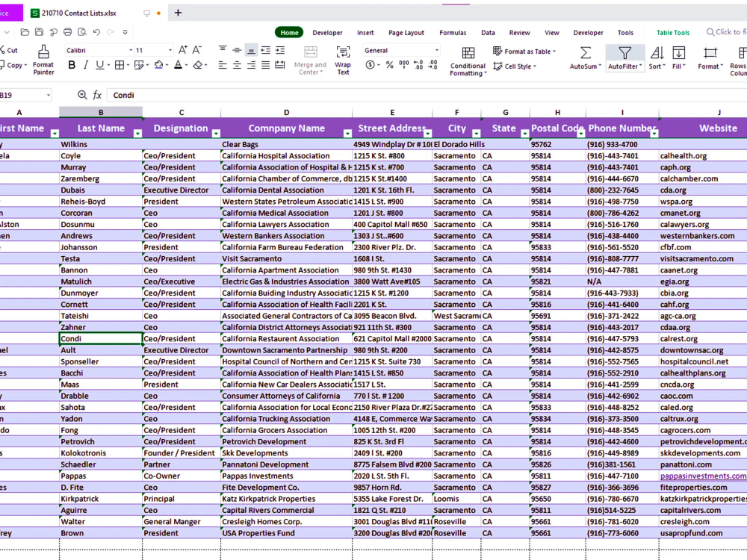Apply percent style to cell
The height and width of the screenshot is (560, 747).
coord(390,65)
